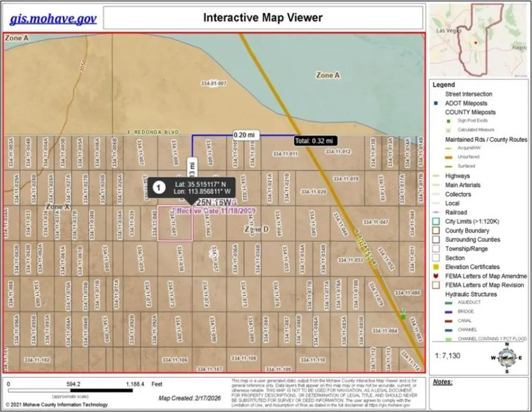Click the green milepost marker on the map
The width and height of the screenshot is (532, 412).
[x=403, y=317]
